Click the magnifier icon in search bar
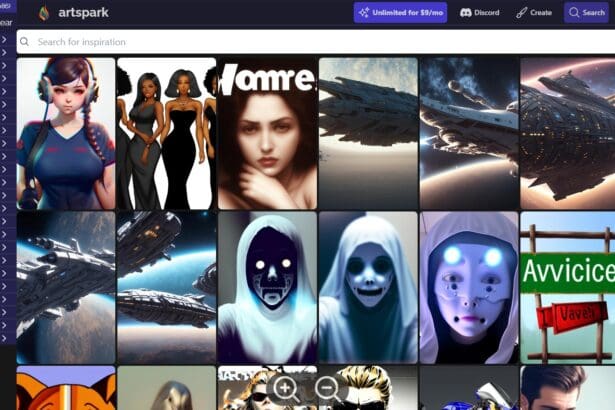The image size is (615, 410). 24,42
